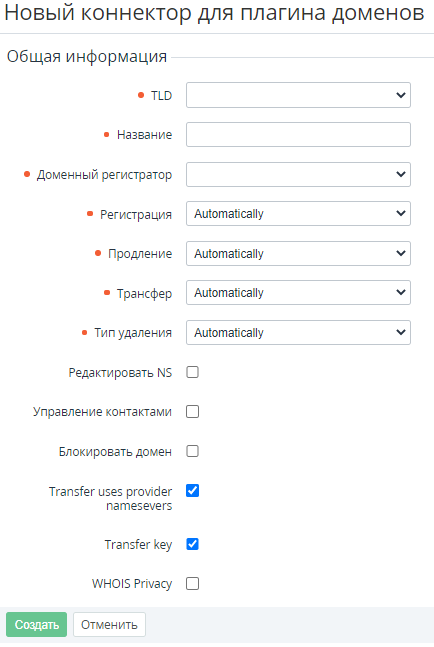Click the Новый коннектор page title
The height and width of the screenshot is (647, 434).
(214, 13)
